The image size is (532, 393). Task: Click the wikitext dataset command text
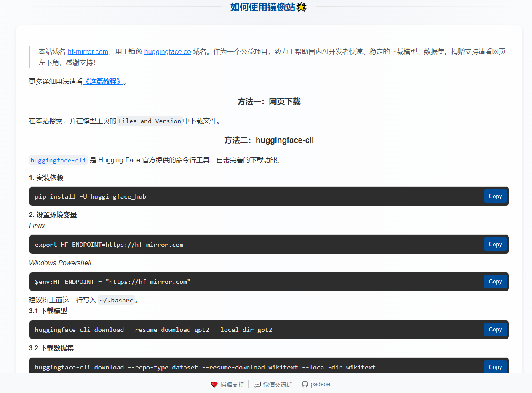(x=205, y=367)
